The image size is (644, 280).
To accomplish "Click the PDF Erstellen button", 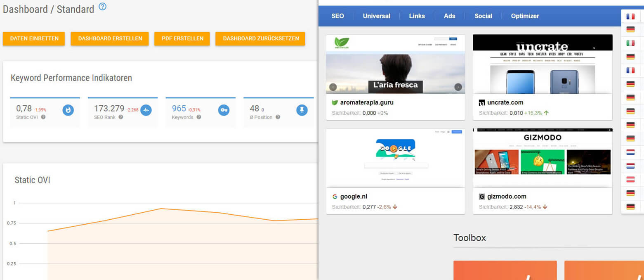I will (x=182, y=38).
